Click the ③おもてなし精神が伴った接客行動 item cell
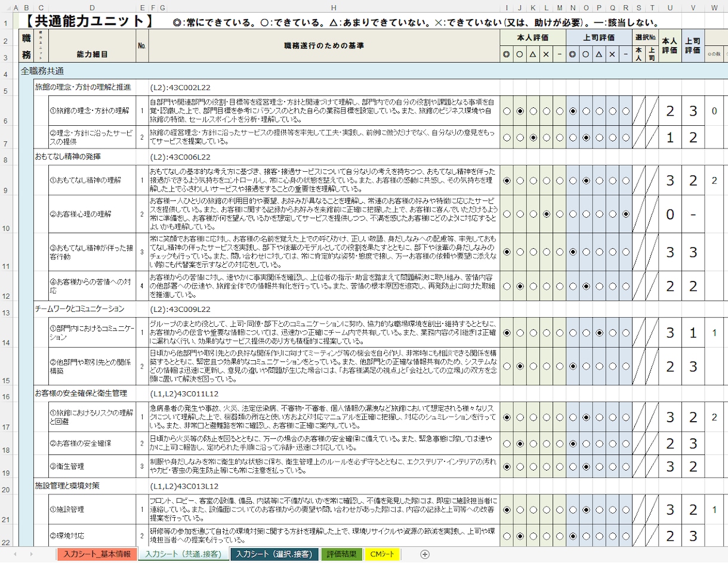Viewport: 728px width, 563px height. click(x=92, y=252)
